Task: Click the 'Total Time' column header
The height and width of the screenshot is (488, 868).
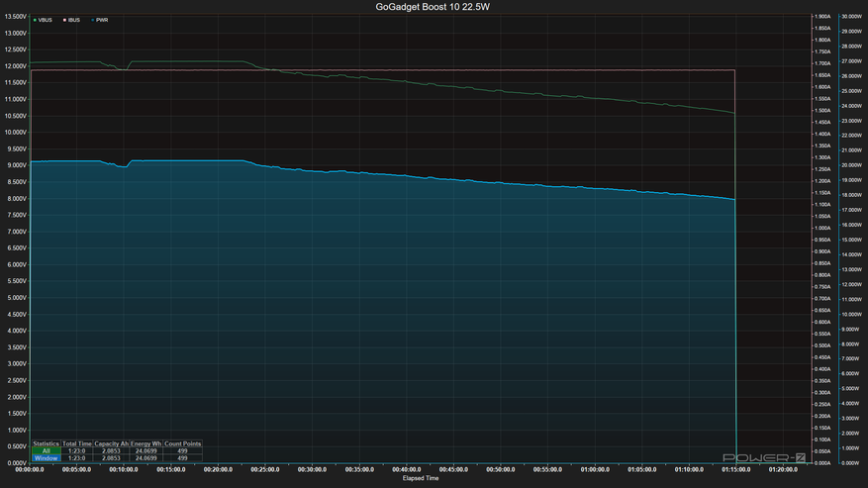Action: pyautogui.click(x=77, y=443)
